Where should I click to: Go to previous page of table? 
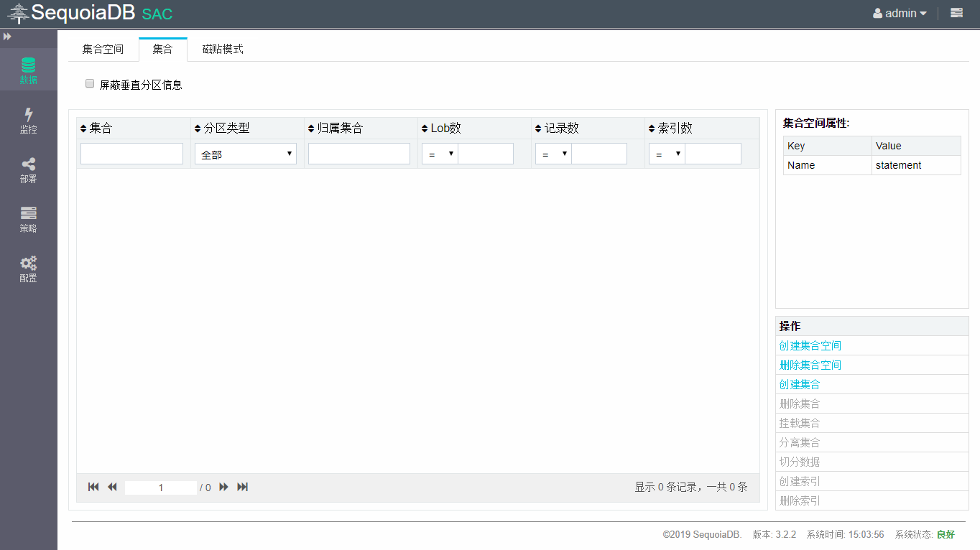pos(112,487)
